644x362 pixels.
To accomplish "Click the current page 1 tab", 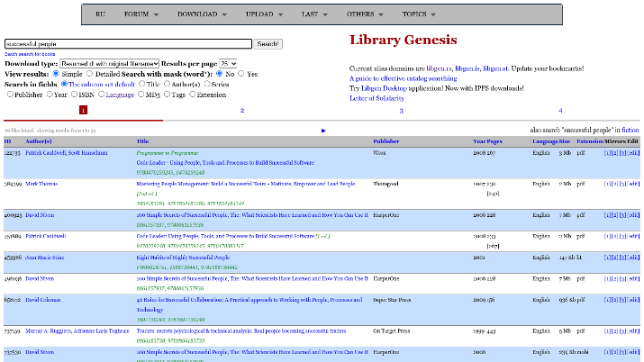I will (84, 110).
